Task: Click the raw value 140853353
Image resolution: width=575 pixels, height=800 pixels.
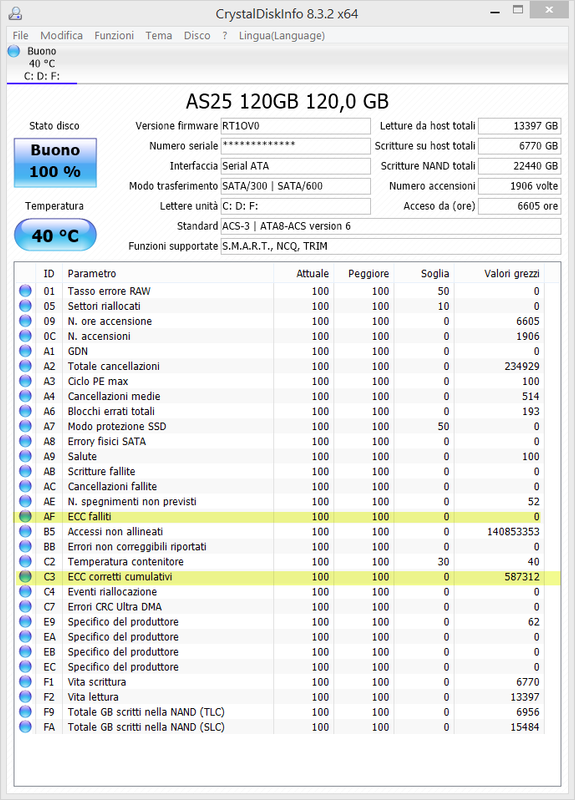Action: (513, 532)
